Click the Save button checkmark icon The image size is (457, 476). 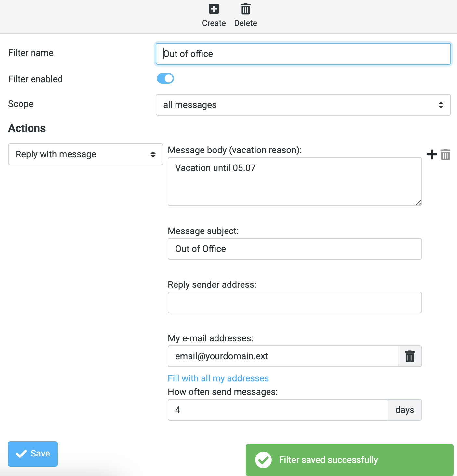tap(21, 454)
